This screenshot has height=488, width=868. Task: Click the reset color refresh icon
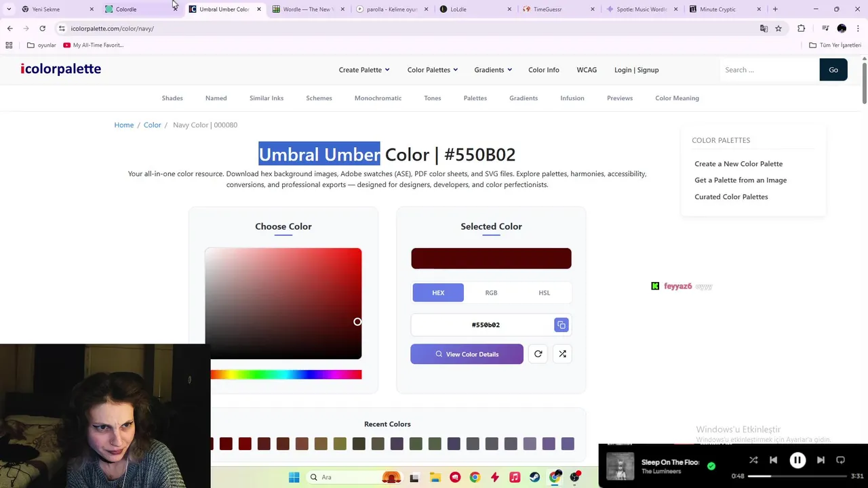[x=538, y=354]
